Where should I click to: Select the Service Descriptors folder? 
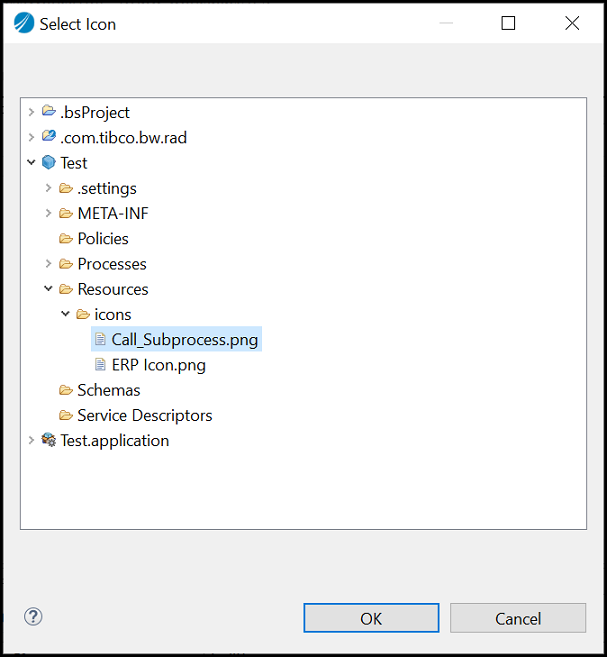[x=144, y=415]
